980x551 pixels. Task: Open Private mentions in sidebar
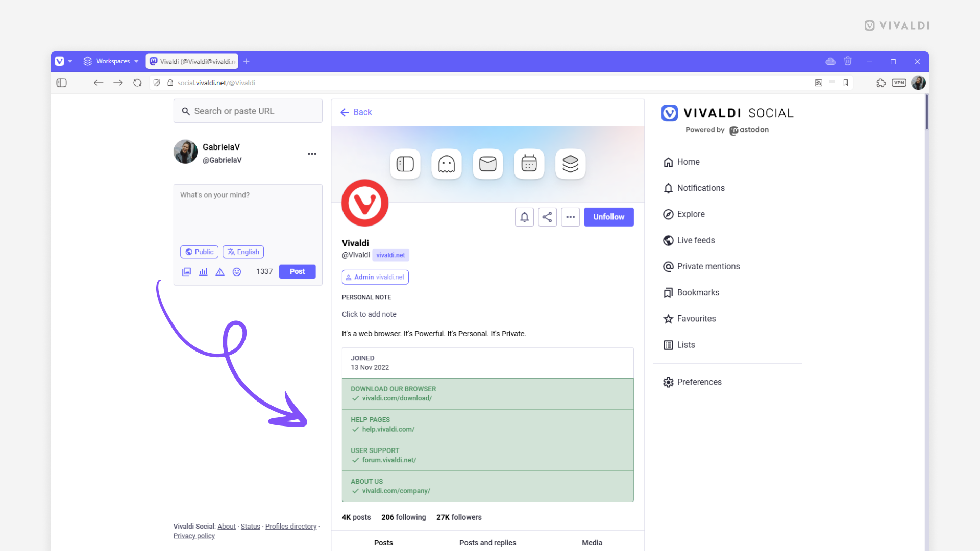(701, 266)
